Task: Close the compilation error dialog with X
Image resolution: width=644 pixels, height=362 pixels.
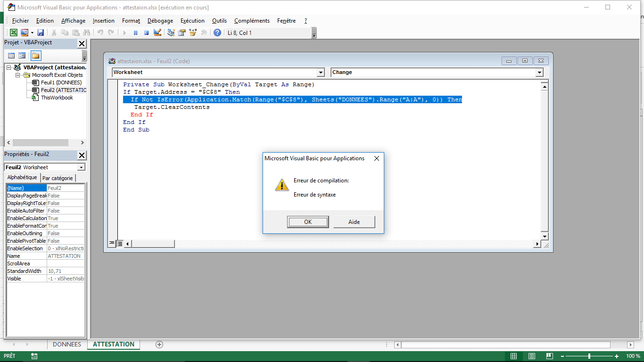Action: [377, 158]
